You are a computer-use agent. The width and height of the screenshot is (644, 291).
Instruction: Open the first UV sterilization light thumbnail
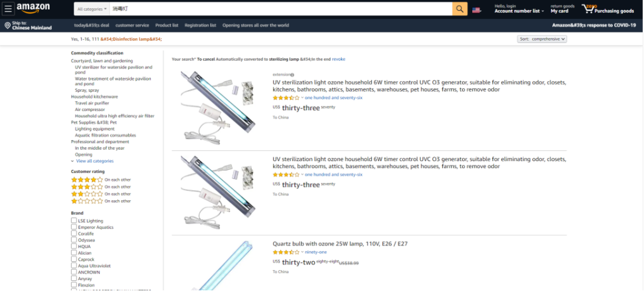click(x=219, y=107)
